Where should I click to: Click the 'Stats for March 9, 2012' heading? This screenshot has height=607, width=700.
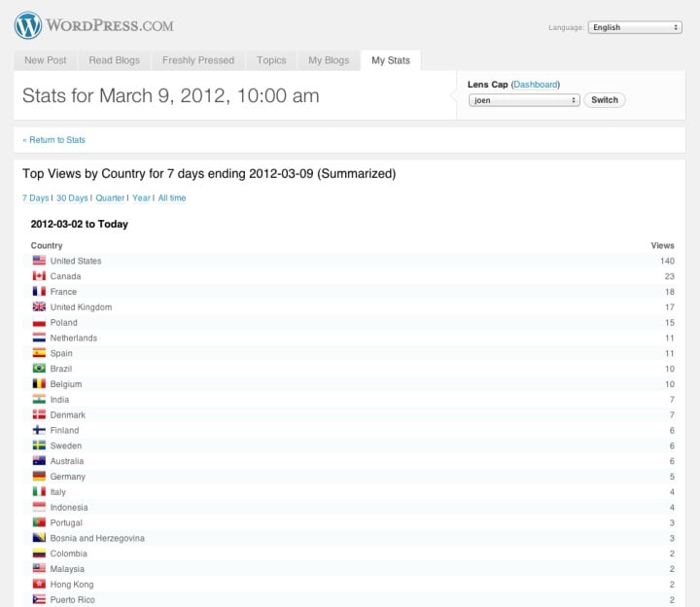point(170,96)
